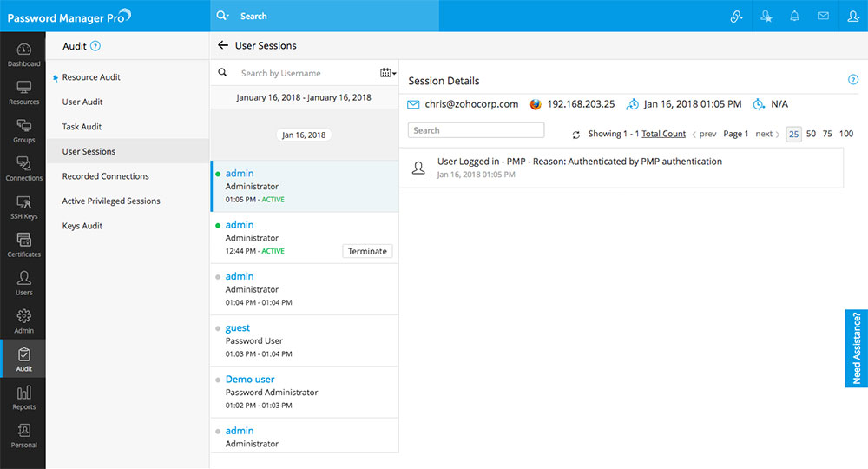Click the Total Count link
This screenshot has width=868, height=469.
[663, 134]
